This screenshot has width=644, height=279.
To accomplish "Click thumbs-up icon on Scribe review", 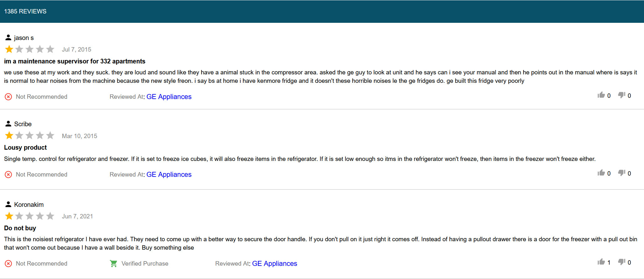I will click(x=601, y=173).
